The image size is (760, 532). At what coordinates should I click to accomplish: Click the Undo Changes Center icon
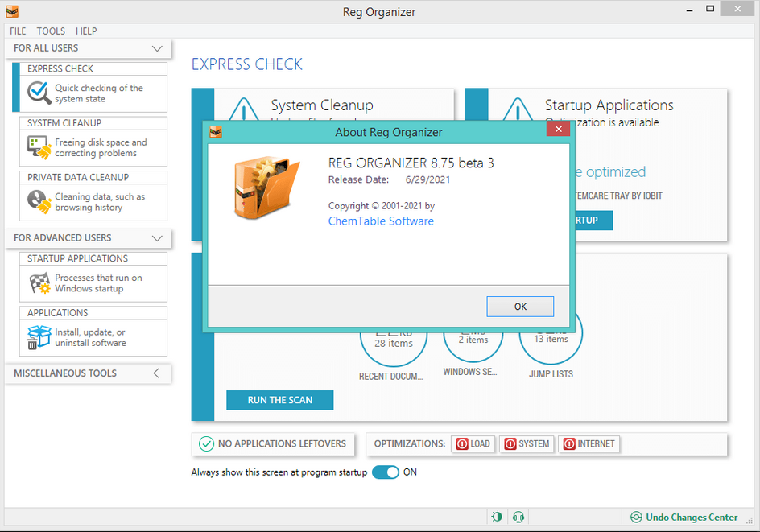pyautogui.click(x=636, y=518)
